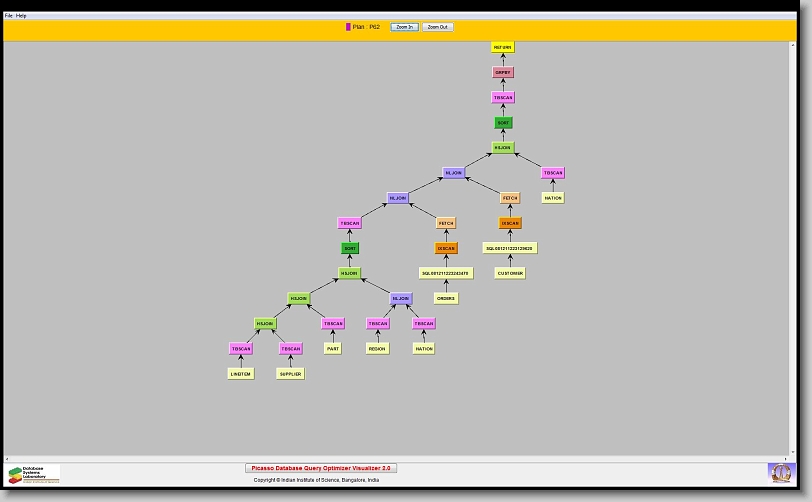Select the yellow RETURN node at top
Image resolution: width=812 pixels, height=502 pixels.
coord(503,47)
